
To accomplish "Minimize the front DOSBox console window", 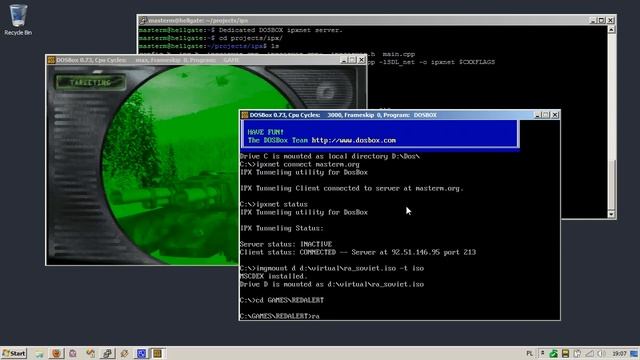I will click(538, 115).
